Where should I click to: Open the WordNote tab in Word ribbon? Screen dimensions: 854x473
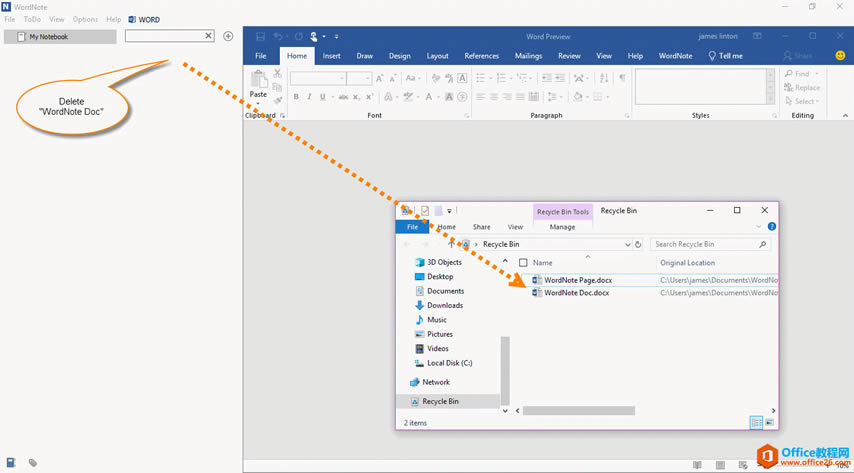tap(676, 56)
